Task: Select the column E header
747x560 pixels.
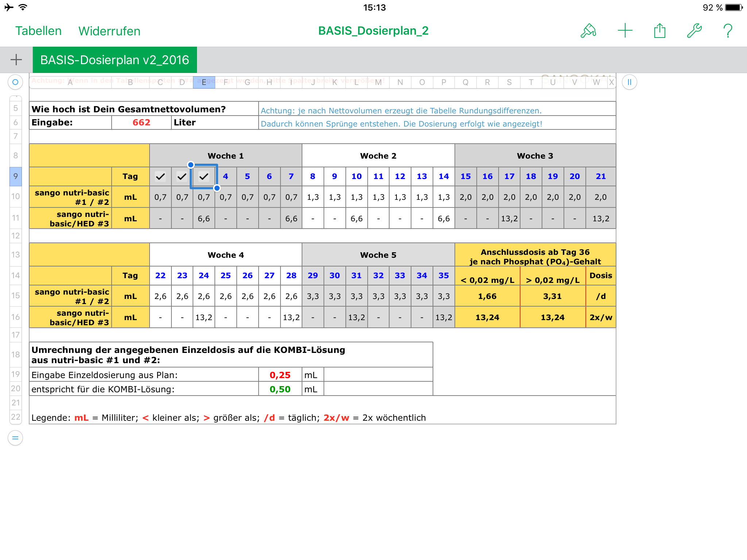Action: (204, 82)
